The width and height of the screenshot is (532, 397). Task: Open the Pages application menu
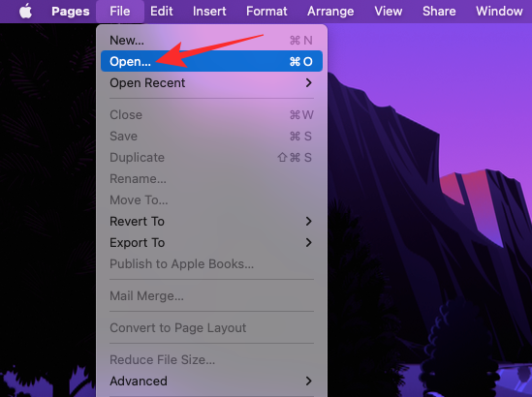click(x=70, y=12)
